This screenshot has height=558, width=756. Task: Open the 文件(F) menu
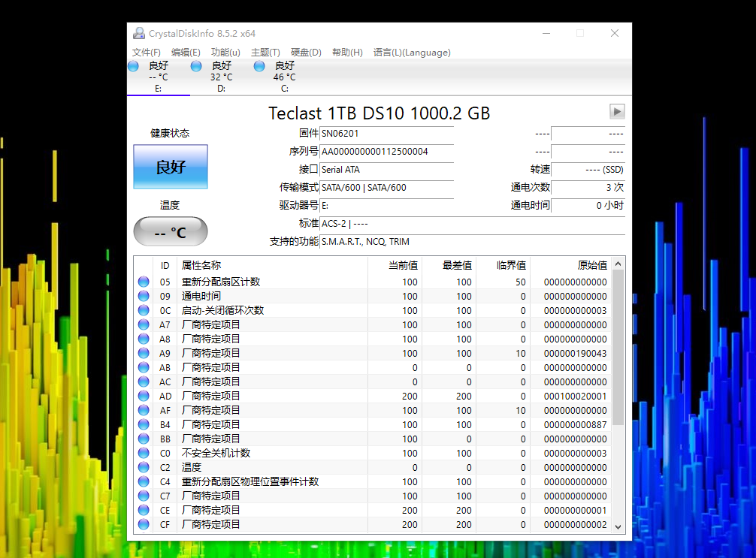[146, 52]
